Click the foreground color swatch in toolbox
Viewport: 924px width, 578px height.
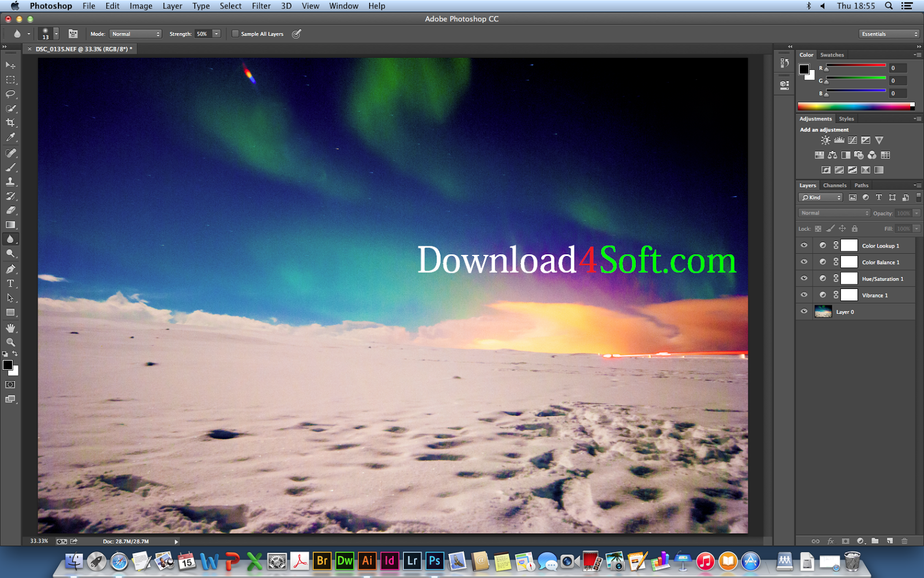8,365
